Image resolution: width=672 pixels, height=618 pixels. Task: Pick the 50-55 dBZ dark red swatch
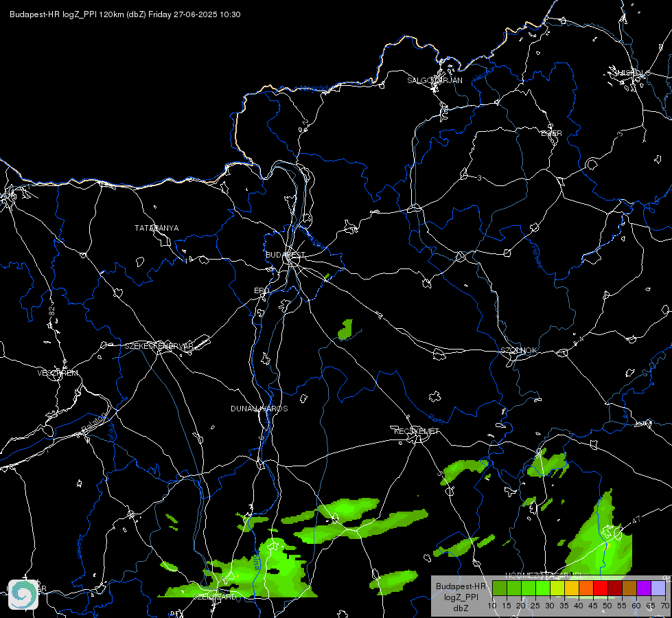tap(614, 588)
